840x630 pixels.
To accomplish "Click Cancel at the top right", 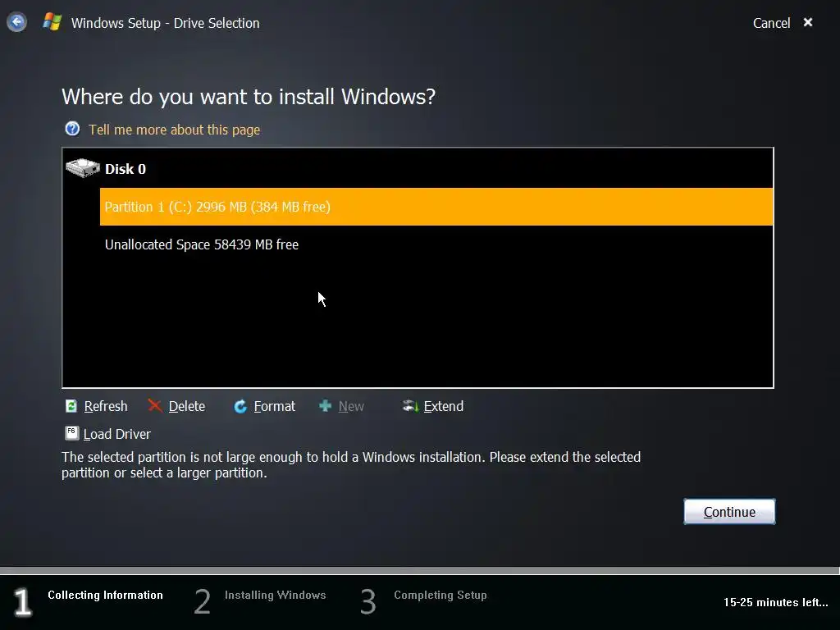I will pos(771,23).
